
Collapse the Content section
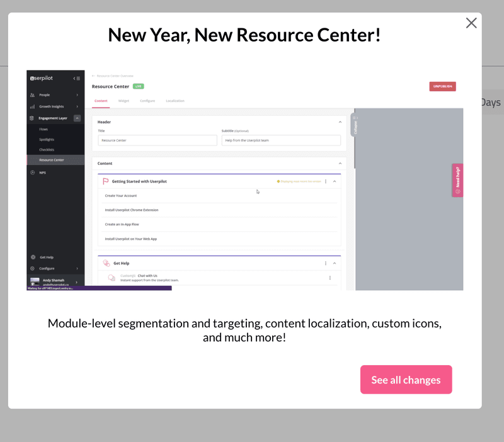(x=340, y=163)
